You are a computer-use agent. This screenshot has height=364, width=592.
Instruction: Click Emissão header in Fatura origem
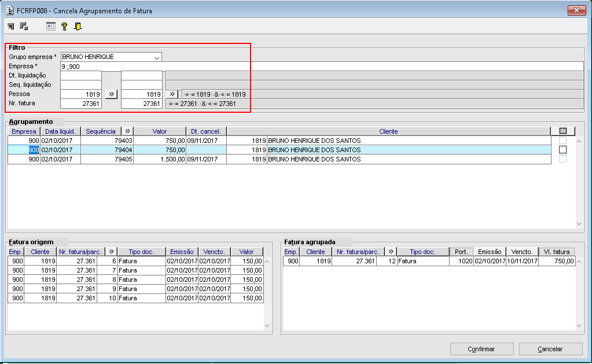(182, 252)
